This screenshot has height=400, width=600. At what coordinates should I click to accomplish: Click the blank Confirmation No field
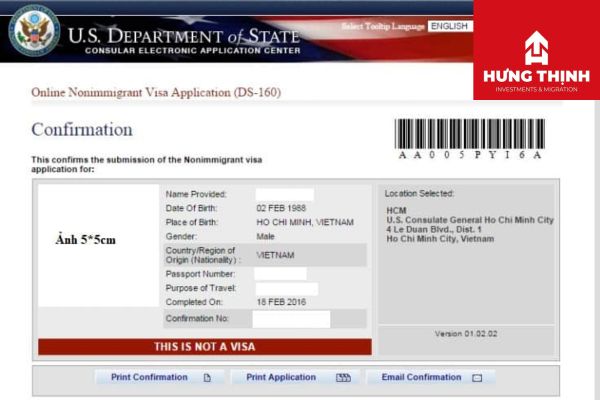pyautogui.click(x=291, y=319)
